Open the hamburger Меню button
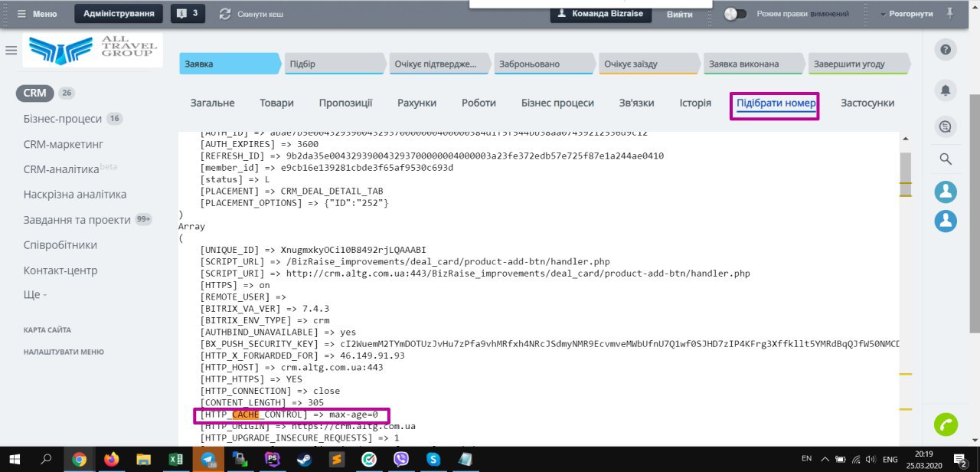Screen dimensions: 980x472 pyautogui.click(x=36, y=14)
